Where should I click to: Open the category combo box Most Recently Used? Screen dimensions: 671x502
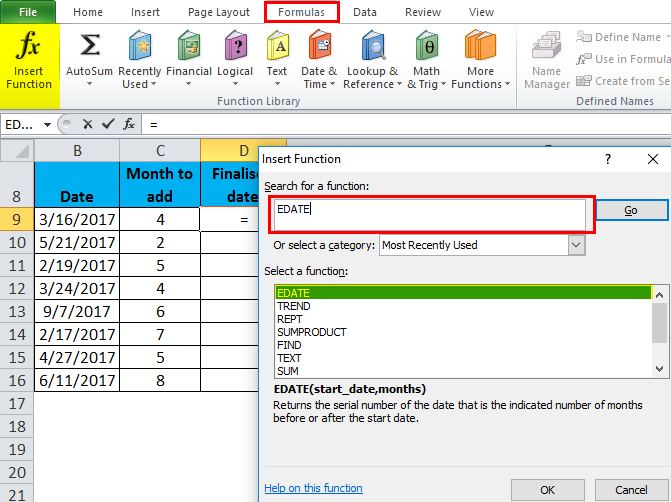482,245
